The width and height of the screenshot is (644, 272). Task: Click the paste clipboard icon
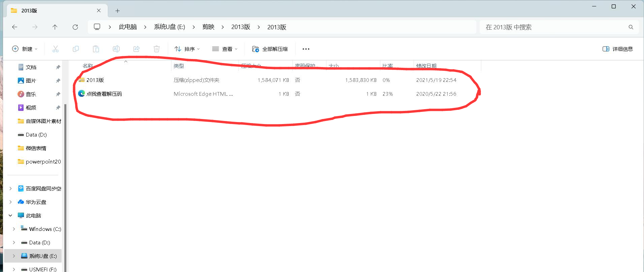(x=96, y=49)
